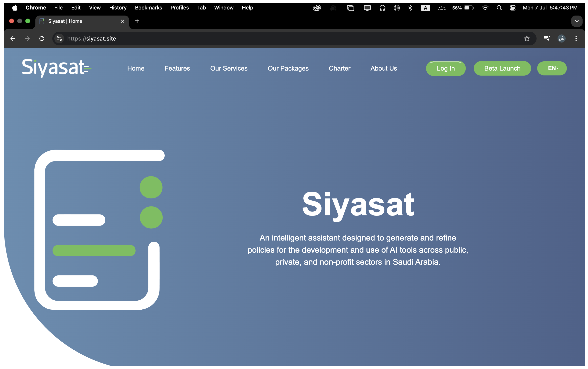Click the Bluetooth menu bar icon

(410, 8)
